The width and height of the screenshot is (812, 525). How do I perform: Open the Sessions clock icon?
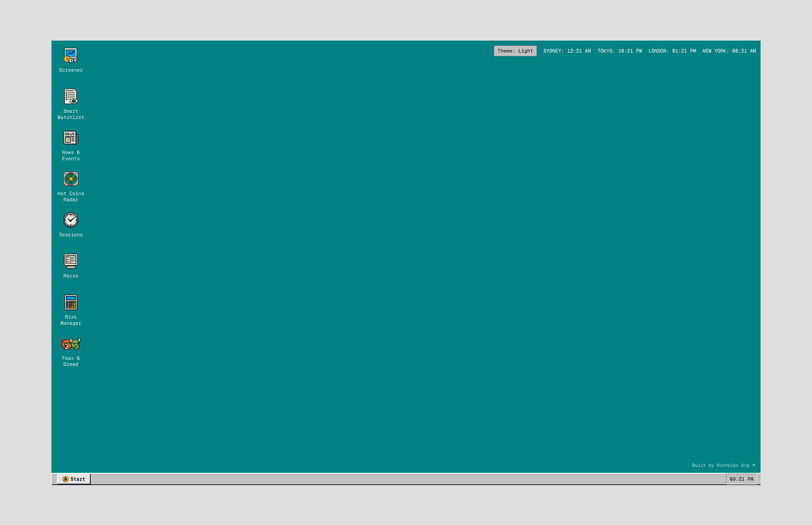pos(70,221)
